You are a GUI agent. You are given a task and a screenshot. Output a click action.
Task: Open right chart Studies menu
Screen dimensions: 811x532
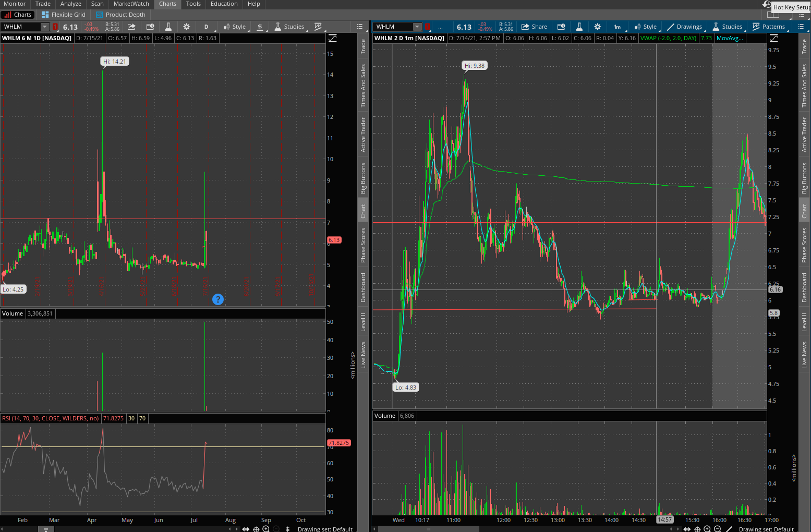[x=728, y=27]
